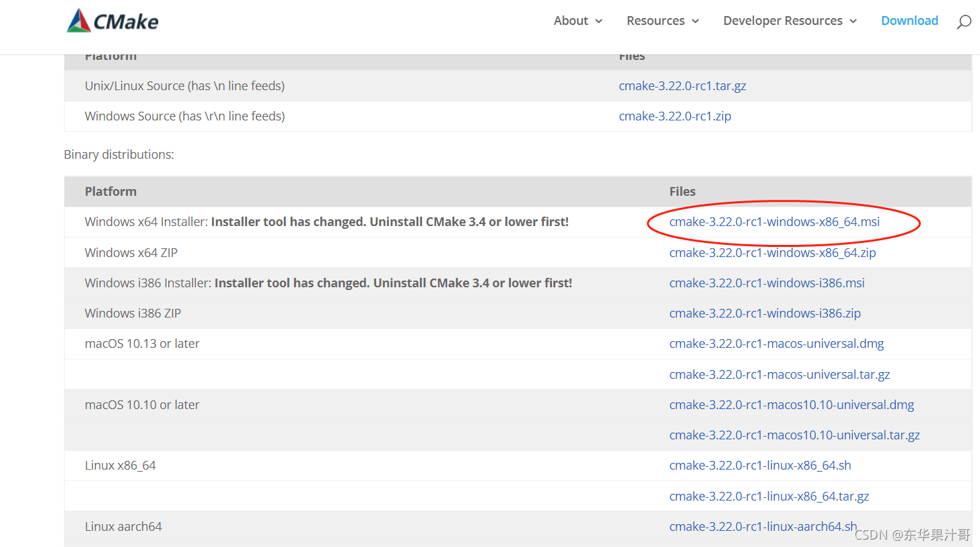Open the search magnifier icon
The height and width of the screenshot is (547, 980).
[964, 22]
